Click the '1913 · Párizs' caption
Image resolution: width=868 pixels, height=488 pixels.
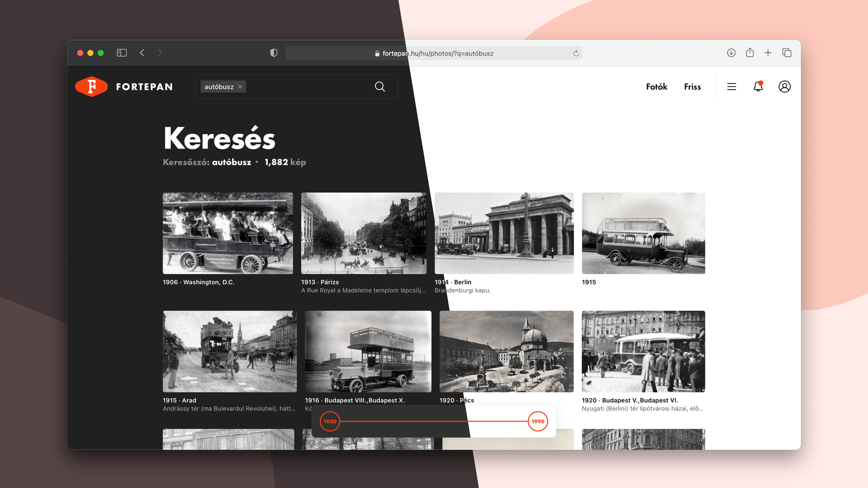coord(320,282)
